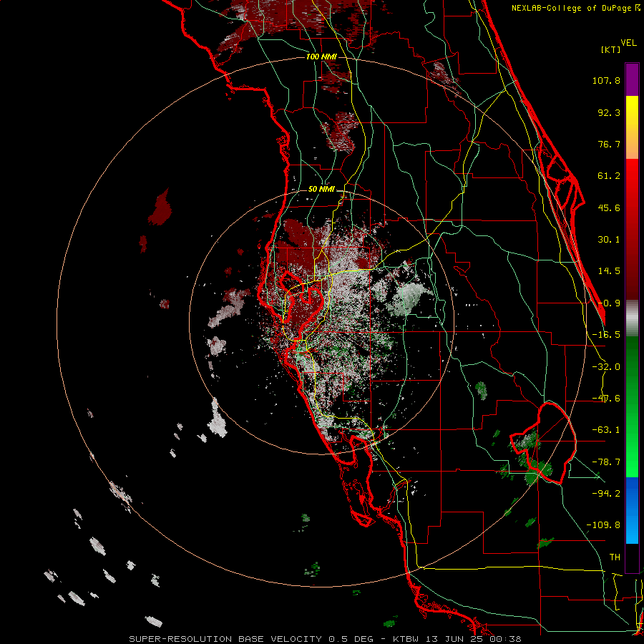Select the -16.5 scale value

(606, 335)
